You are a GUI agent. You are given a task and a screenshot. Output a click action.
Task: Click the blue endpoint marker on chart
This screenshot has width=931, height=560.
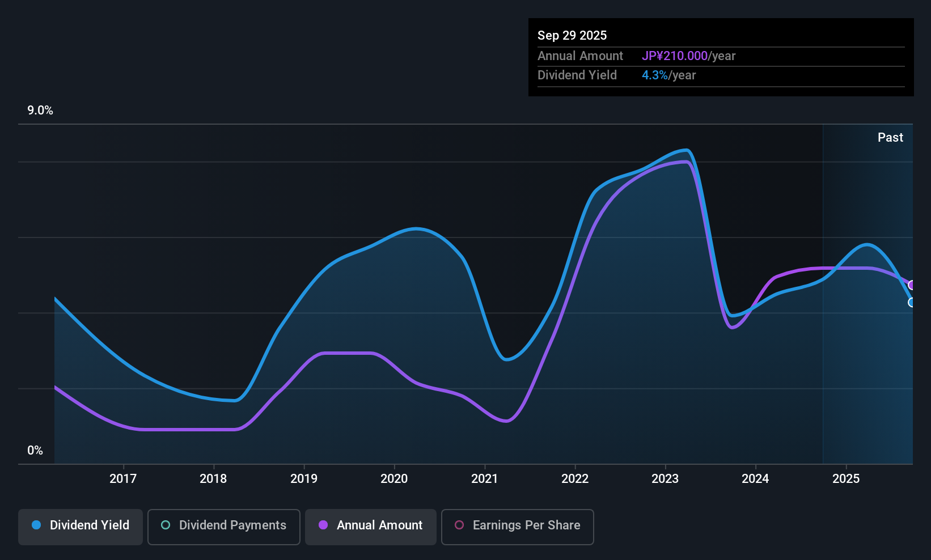[x=912, y=303]
